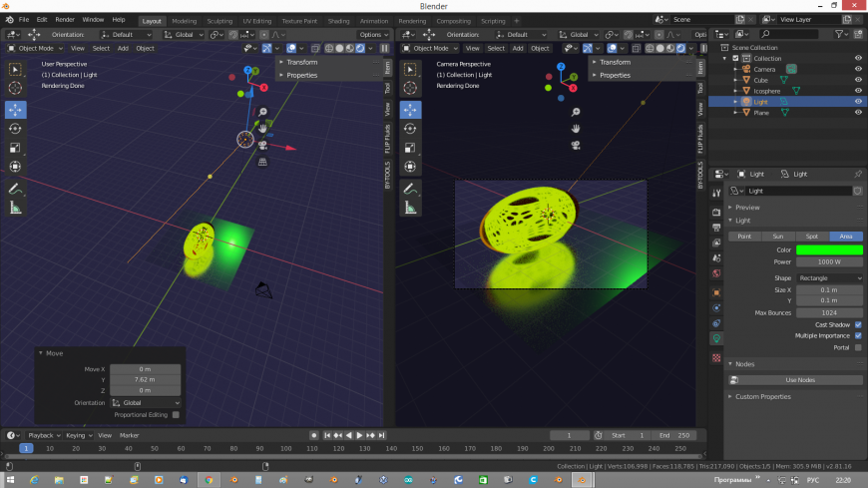Choose the Annotate tool in left viewport
This screenshot has height=488, width=868.
[x=16, y=188]
